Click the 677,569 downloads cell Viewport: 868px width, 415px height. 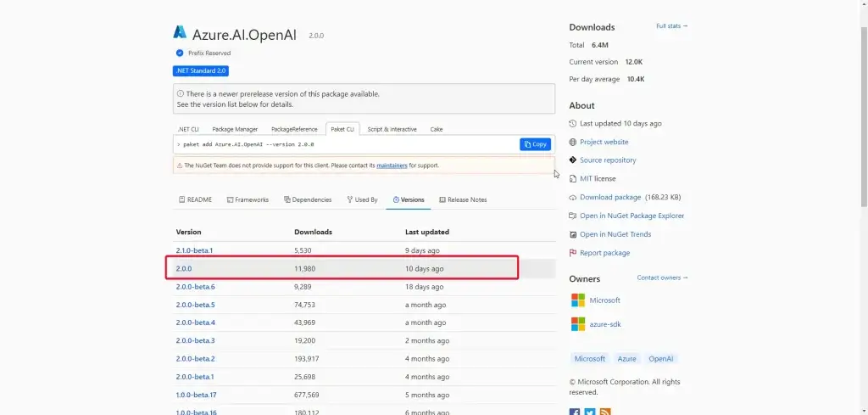point(307,395)
